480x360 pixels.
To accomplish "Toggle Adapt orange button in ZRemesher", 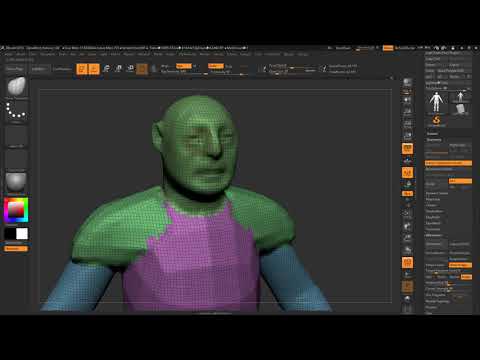I will 466,277.
